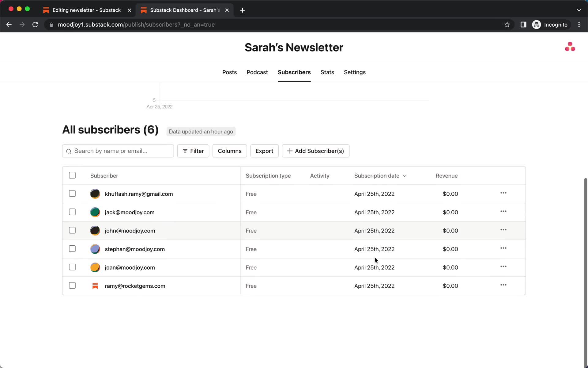Screen dimensions: 588x368
Task: Open the Stats tab dropdown or navigation
Action: [327, 72]
